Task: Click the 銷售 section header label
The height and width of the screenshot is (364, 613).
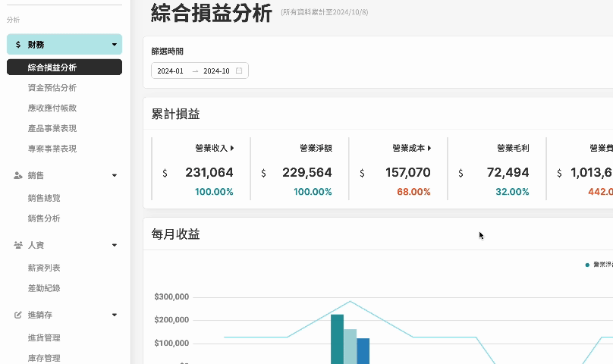Action: tap(36, 175)
